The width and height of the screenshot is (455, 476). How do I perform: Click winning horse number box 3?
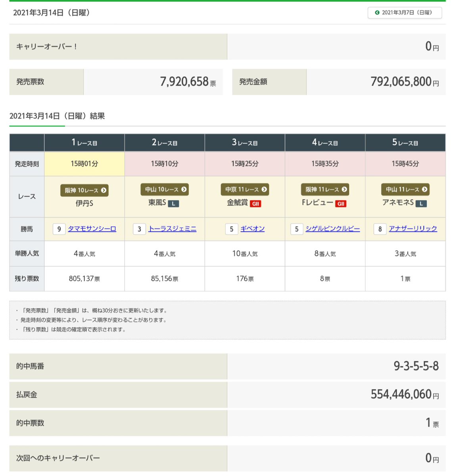click(x=139, y=229)
